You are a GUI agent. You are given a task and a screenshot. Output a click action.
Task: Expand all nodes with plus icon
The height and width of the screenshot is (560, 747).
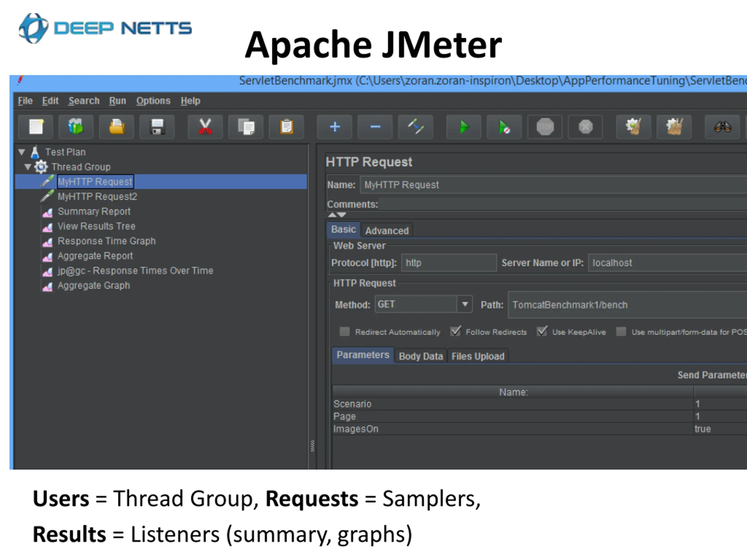point(335,127)
